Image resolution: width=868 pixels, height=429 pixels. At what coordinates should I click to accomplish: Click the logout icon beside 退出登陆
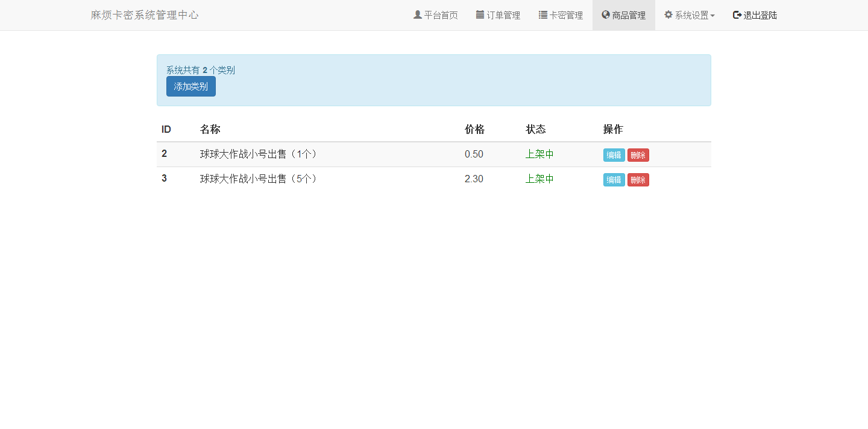coord(737,14)
